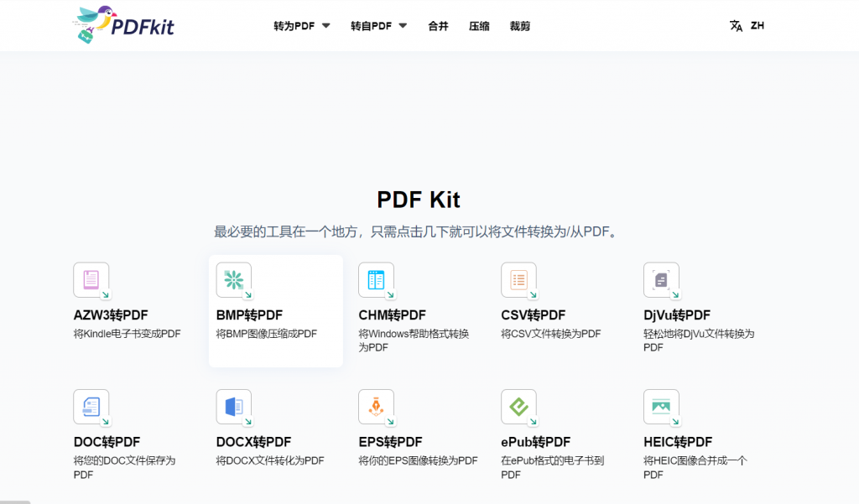
Task: Click the text 将您的DOC文件保存为PDF
Action: 124,467
